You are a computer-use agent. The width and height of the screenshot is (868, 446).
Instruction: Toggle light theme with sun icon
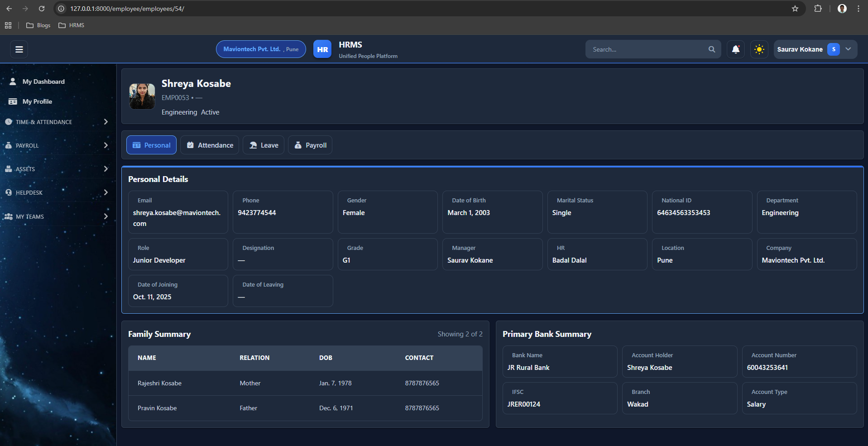pyautogui.click(x=759, y=49)
